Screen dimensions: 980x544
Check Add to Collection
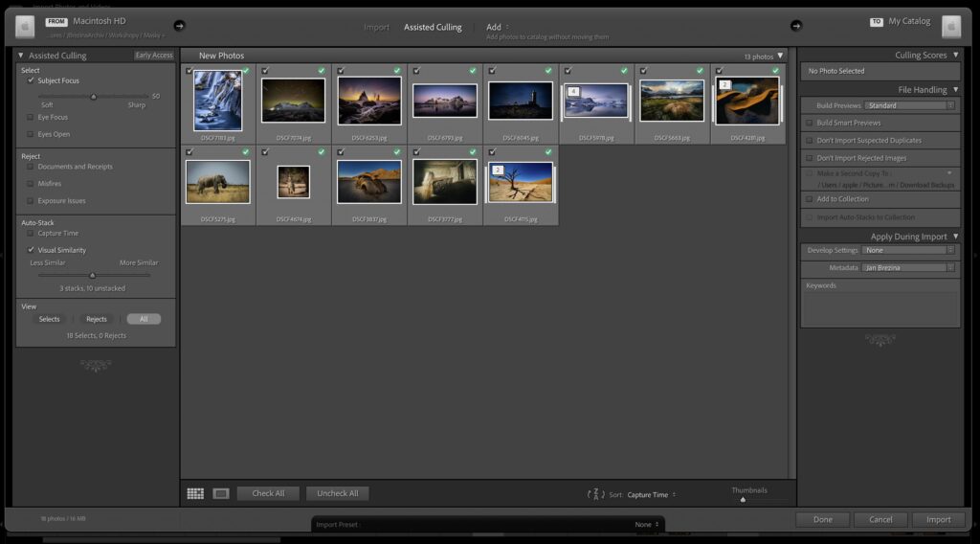click(810, 199)
